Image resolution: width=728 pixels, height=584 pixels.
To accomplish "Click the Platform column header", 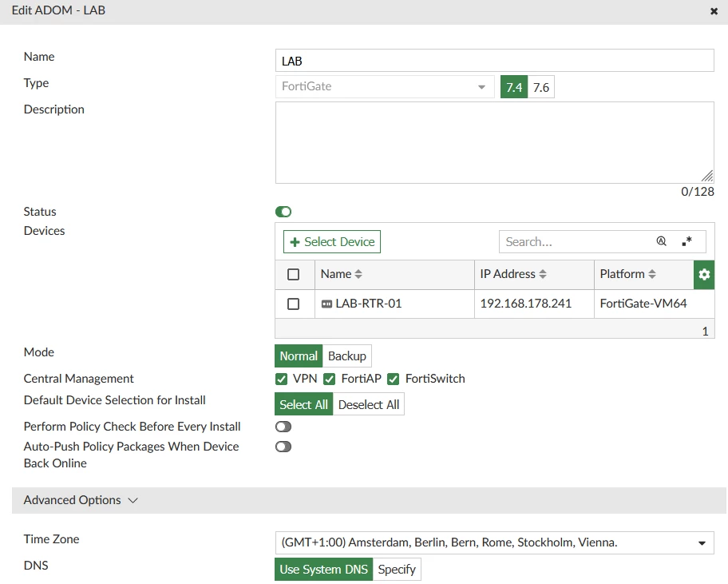I will click(x=644, y=275).
